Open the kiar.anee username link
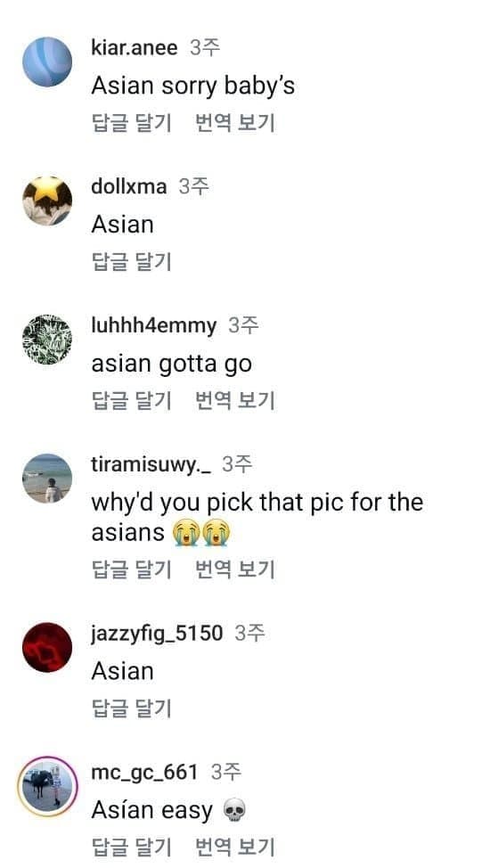 (134, 47)
